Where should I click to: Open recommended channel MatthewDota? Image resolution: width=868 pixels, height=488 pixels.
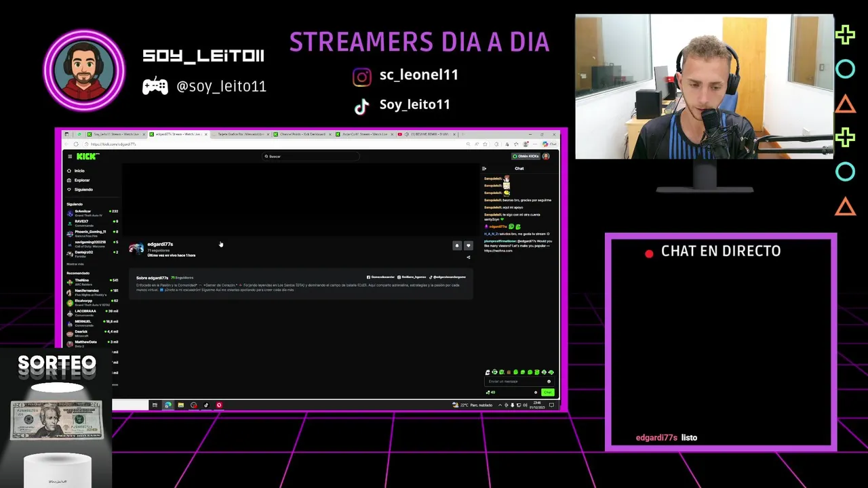click(92, 343)
